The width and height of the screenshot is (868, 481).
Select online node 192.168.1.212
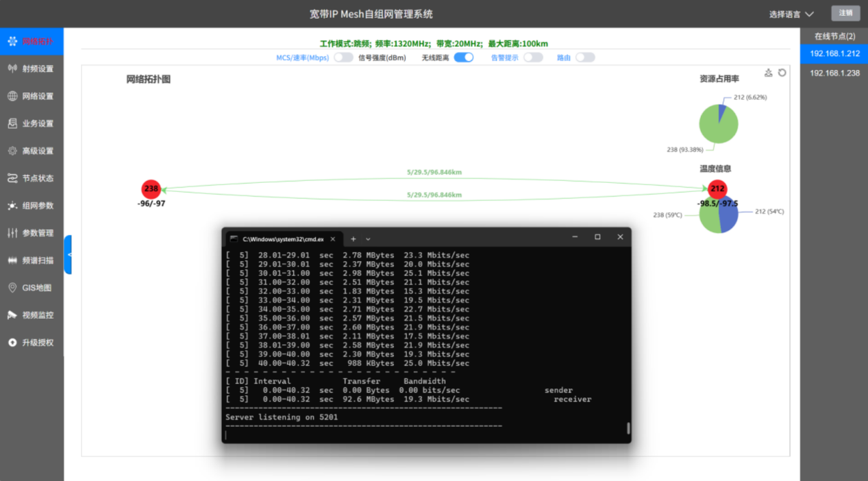[834, 53]
